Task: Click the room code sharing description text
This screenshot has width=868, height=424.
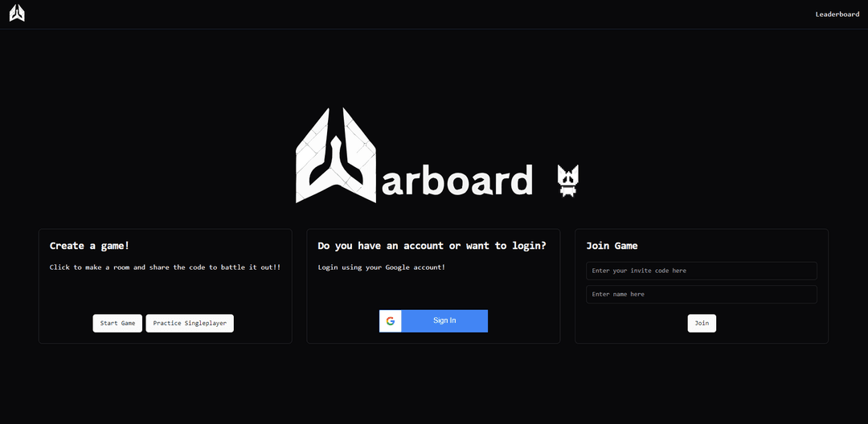Action: click(165, 267)
